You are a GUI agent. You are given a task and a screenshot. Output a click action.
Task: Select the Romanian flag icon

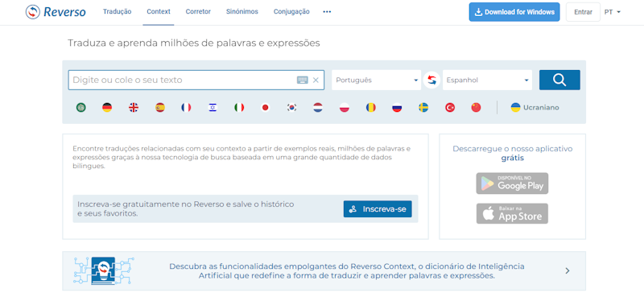[x=371, y=108]
